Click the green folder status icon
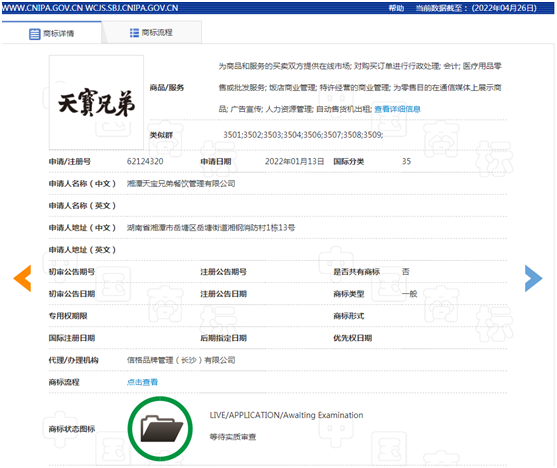The height and width of the screenshot is (468, 557). pyautogui.click(x=160, y=429)
